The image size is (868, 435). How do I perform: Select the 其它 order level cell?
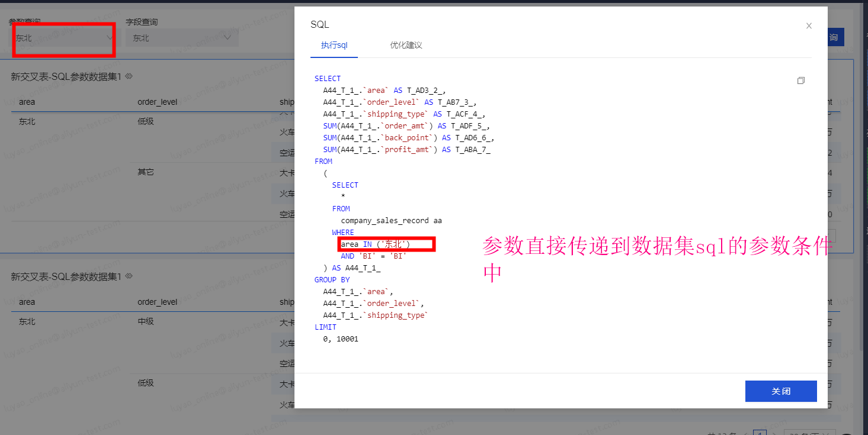coord(146,172)
